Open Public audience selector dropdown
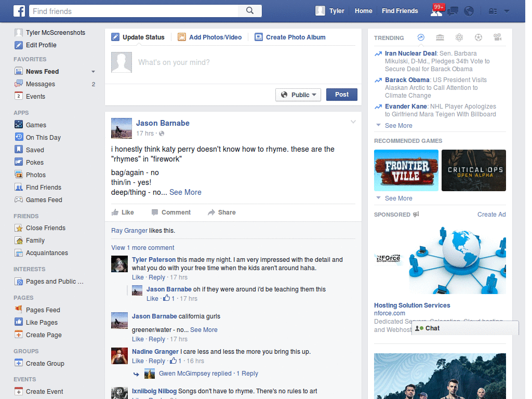The height and width of the screenshot is (399, 532). [298, 95]
